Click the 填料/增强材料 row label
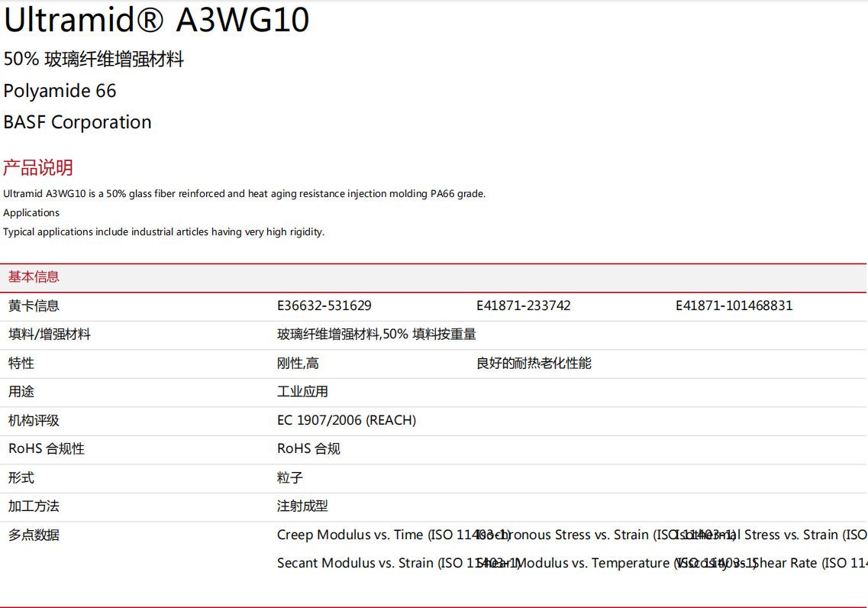The height and width of the screenshot is (608, 868). coord(49,335)
